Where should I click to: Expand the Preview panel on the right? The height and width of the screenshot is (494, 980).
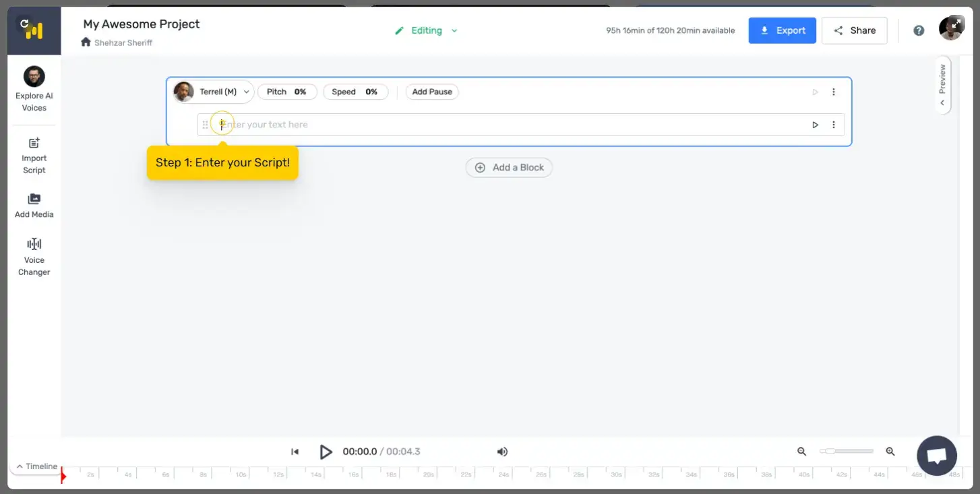tap(942, 86)
